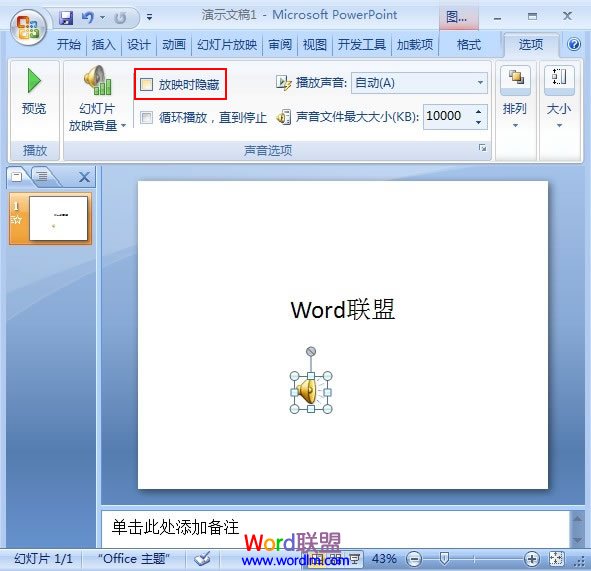Click the notes area 单击此处添加备注
The height and width of the screenshot is (571, 591).
point(175,527)
